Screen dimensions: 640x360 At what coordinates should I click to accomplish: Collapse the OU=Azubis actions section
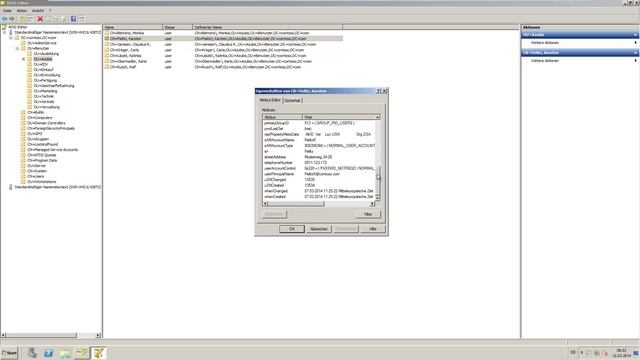tap(635, 35)
